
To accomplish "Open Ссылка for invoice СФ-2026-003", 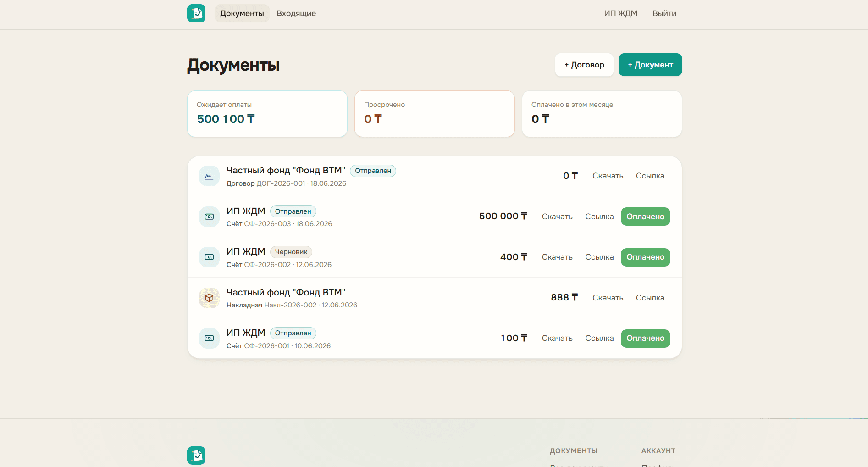I will coord(599,217).
